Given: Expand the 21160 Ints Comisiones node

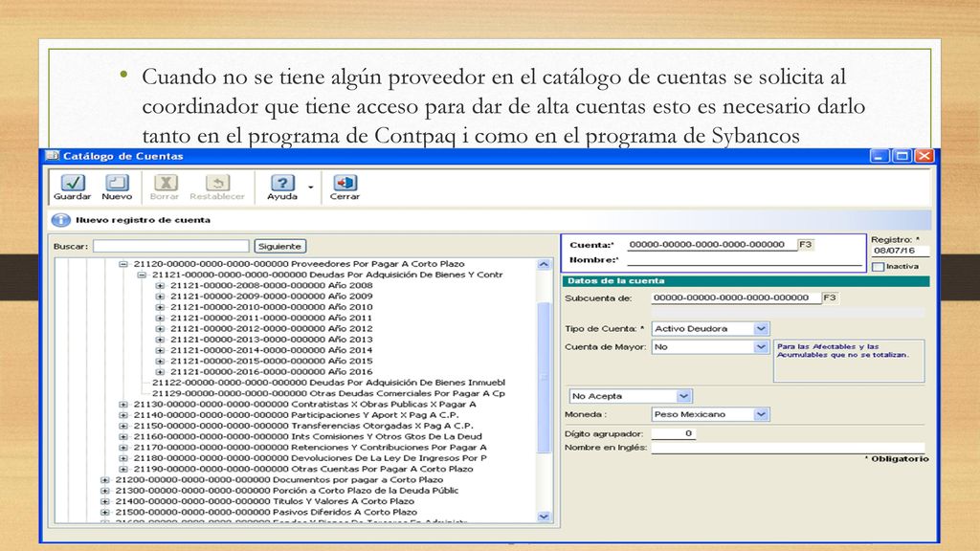Looking at the screenshot, I should point(123,436).
